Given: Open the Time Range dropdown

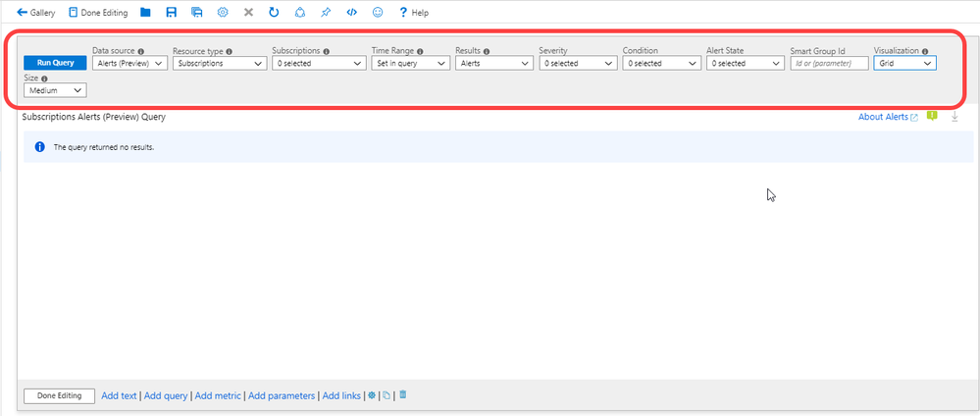Looking at the screenshot, I should coord(411,63).
